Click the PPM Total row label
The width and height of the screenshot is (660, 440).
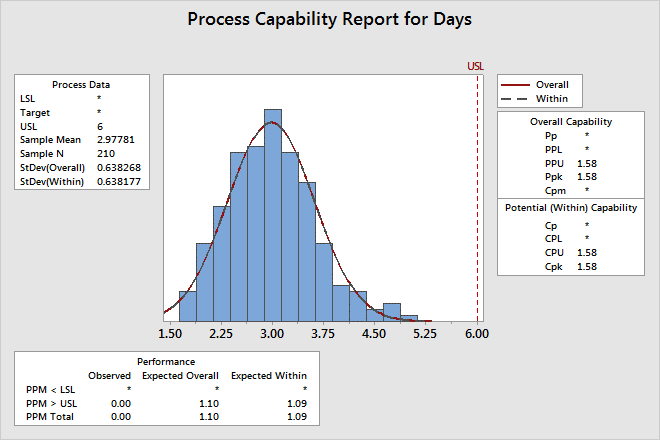[x=51, y=416]
